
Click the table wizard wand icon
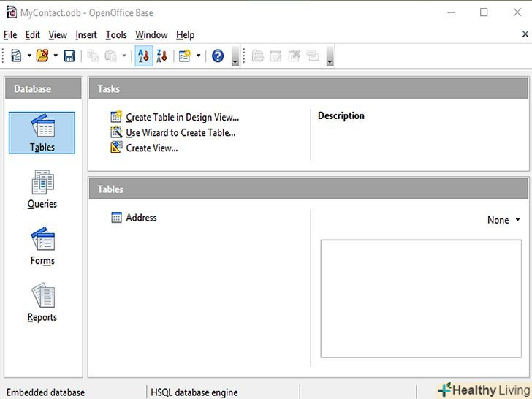pos(116,132)
